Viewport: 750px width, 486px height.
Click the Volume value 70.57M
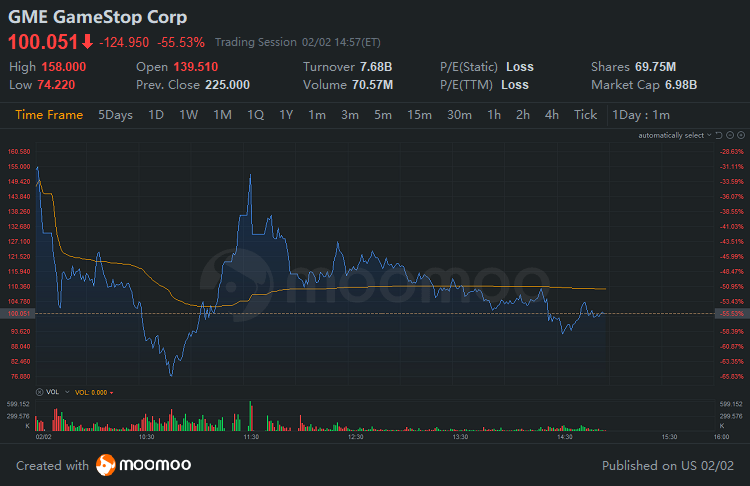(x=373, y=85)
